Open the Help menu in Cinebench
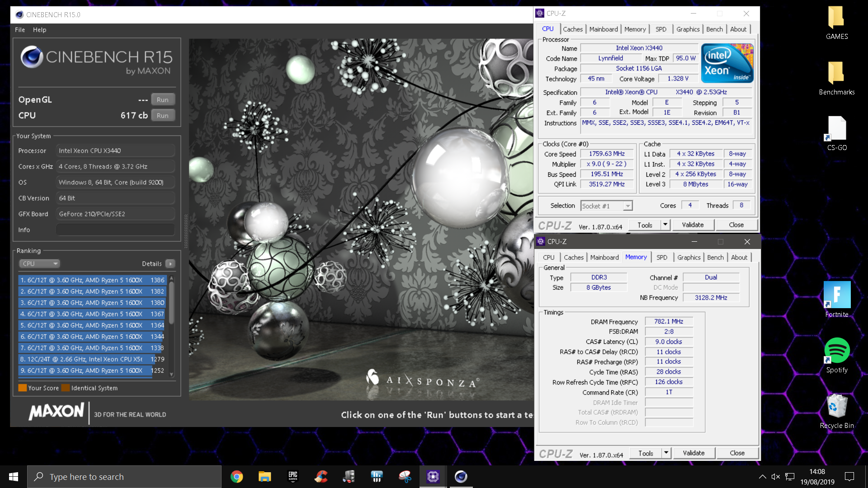This screenshot has height=488, width=868. (39, 30)
